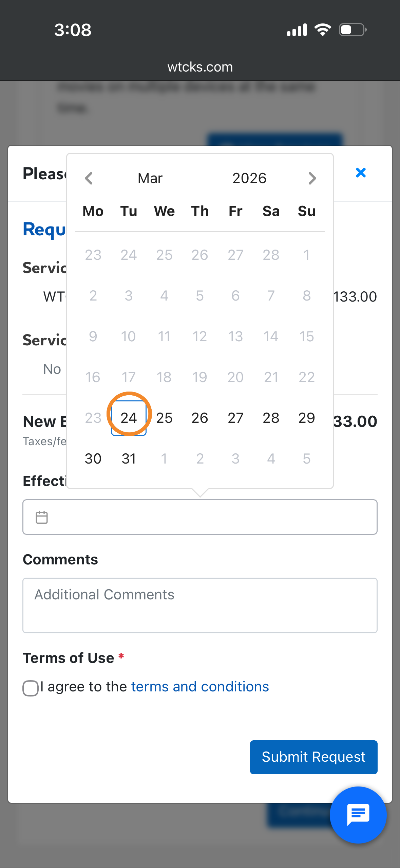
Task: Advance to next month in calendar
Action: (x=312, y=178)
